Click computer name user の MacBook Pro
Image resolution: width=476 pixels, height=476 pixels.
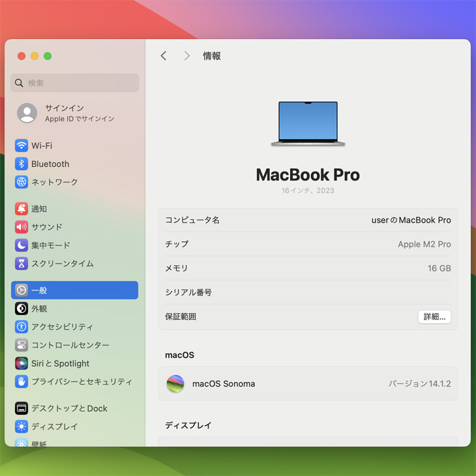[411, 220]
